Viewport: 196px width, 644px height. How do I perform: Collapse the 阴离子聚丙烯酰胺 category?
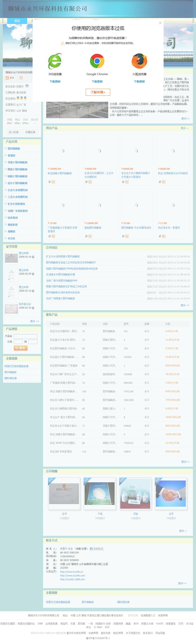(6, 169)
